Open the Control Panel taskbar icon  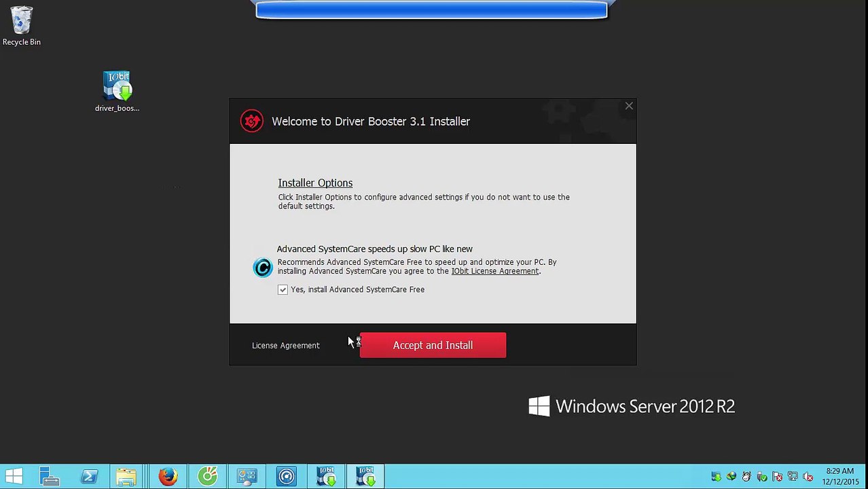pos(247,477)
